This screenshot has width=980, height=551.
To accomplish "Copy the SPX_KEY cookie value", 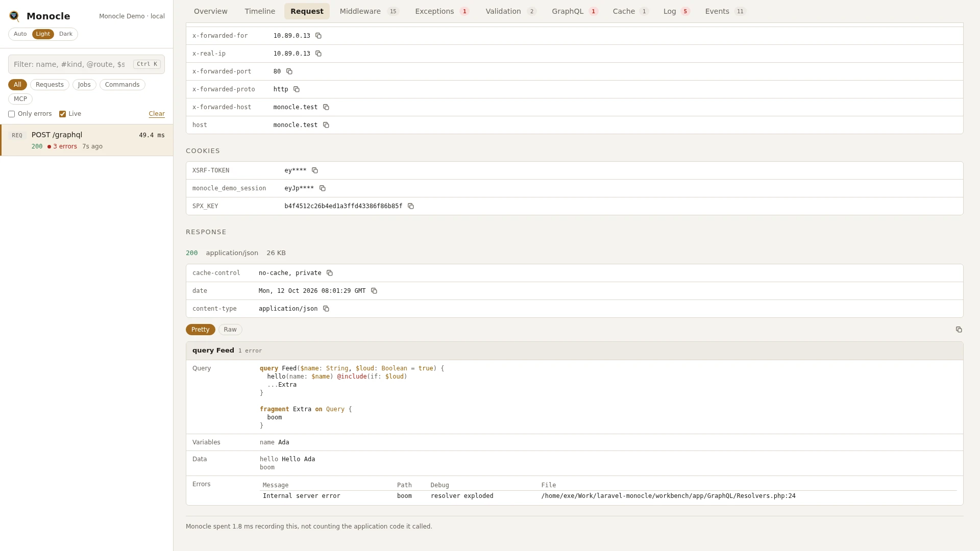I will click(411, 206).
